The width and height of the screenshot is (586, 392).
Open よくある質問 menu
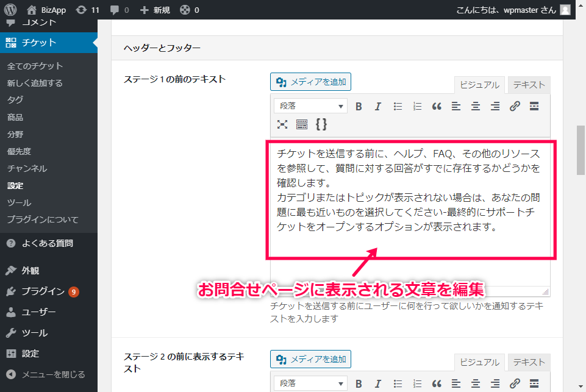click(49, 243)
